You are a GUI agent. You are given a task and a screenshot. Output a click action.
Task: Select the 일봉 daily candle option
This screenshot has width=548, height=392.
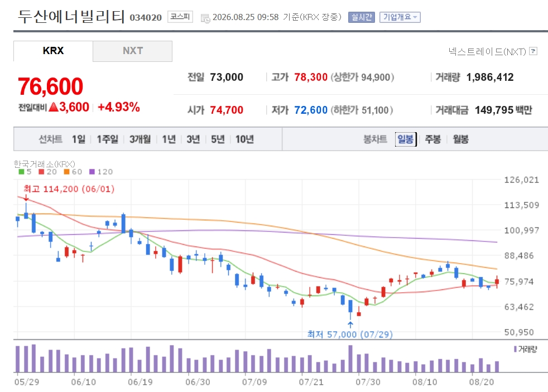pos(406,139)
